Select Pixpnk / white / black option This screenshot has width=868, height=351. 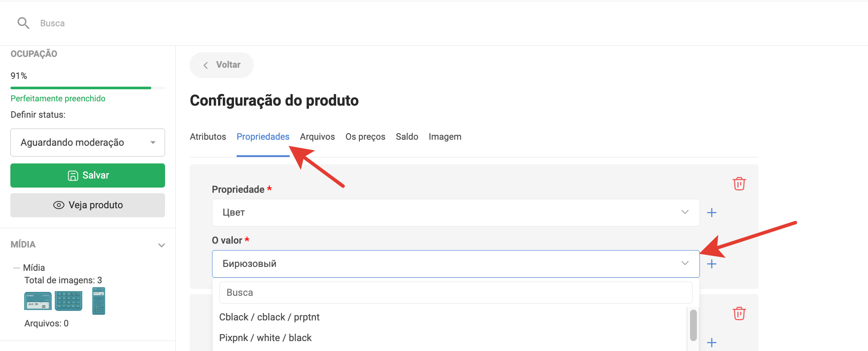click(x=265, y=338)
